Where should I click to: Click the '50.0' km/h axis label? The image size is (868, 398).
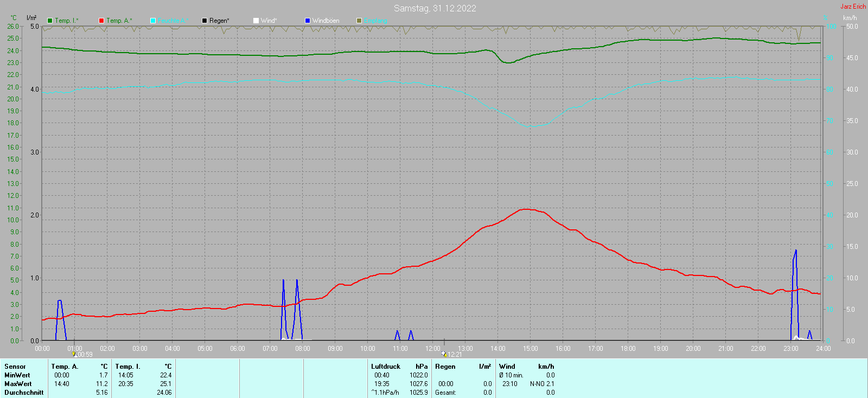click(852, 27)
